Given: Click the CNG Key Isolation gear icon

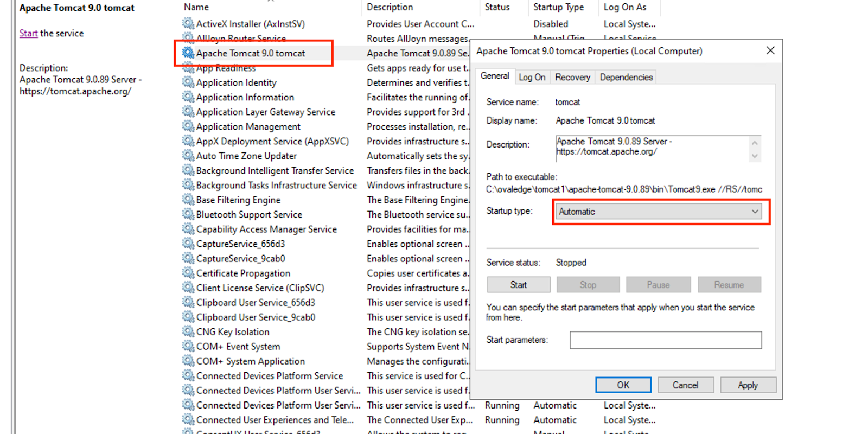Looking at the screenshot, I should 188,331.
